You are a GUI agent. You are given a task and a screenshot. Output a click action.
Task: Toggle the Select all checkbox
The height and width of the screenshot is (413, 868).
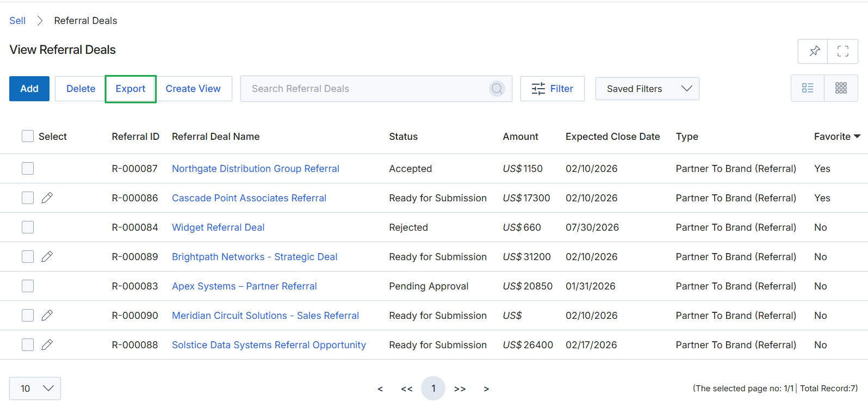tap(28, 136)
